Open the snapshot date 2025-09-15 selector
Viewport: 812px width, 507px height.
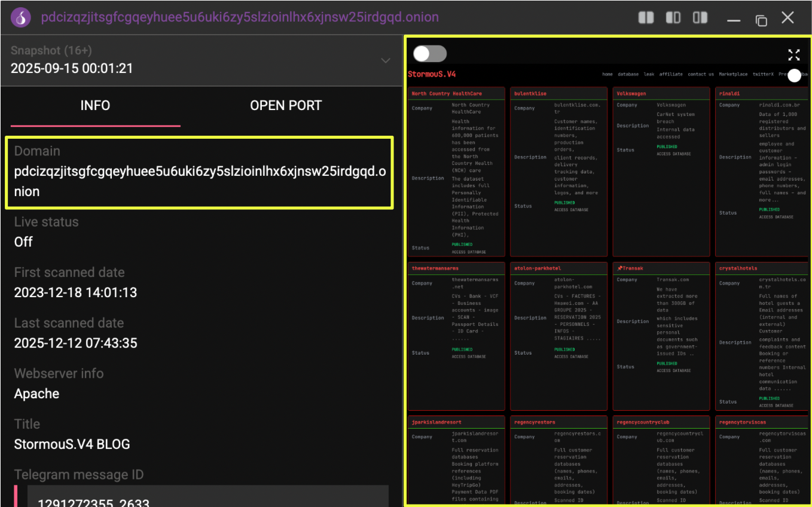click(72, 68)
